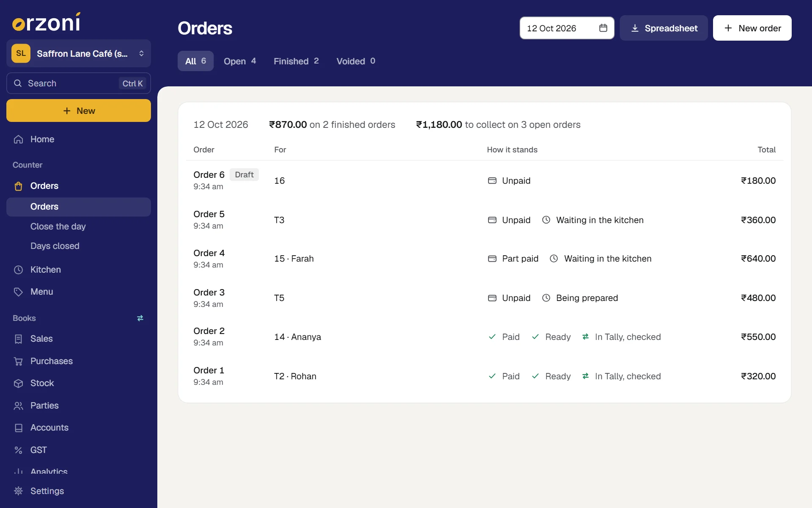The width and height of the screenshot is (812, 508).
Task: Open Stock in Books
Action: coord(79,383)
